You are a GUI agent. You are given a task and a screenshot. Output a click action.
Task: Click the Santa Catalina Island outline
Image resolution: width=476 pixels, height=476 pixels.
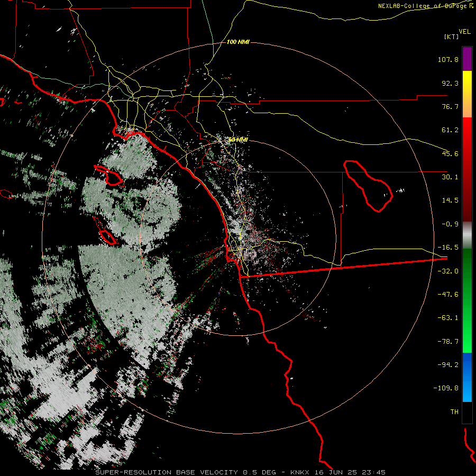109,176
